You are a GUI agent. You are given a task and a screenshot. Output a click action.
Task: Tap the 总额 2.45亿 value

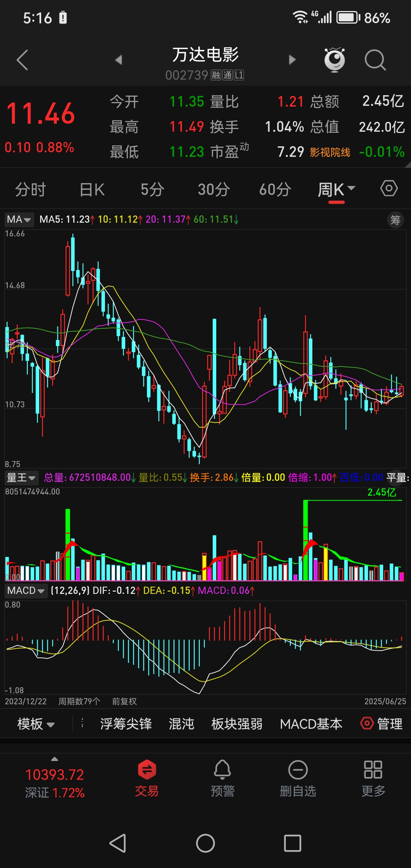(383, 101)
